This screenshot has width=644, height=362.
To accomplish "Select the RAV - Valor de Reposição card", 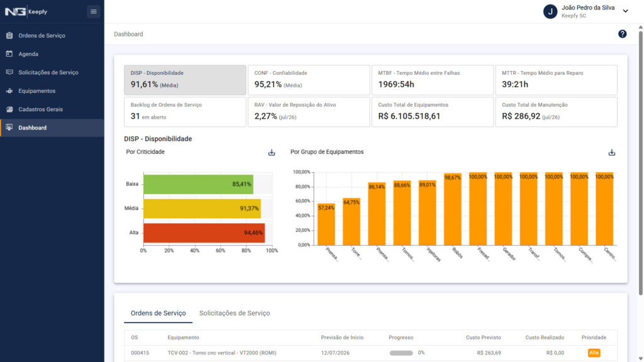I will [x=308, y=112].
